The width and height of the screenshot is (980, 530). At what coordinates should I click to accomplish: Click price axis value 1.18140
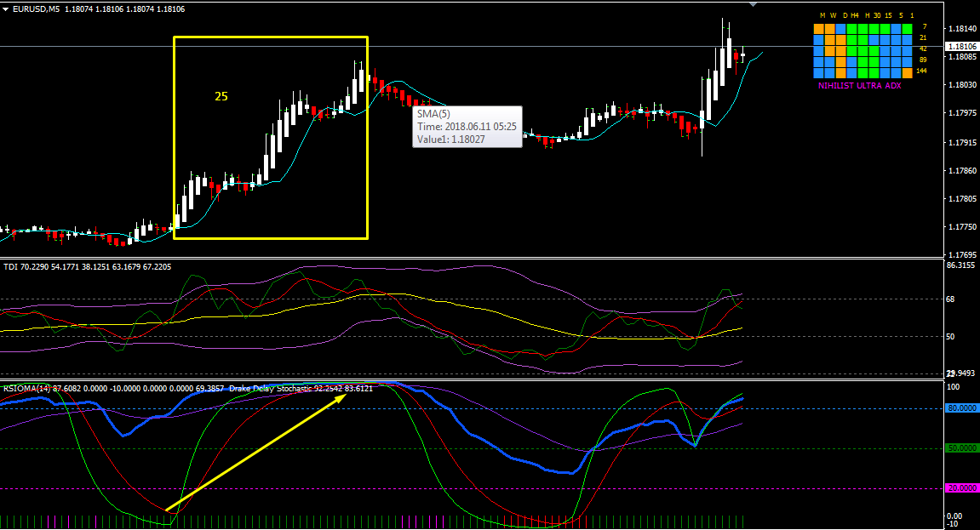tap(962, 29)
